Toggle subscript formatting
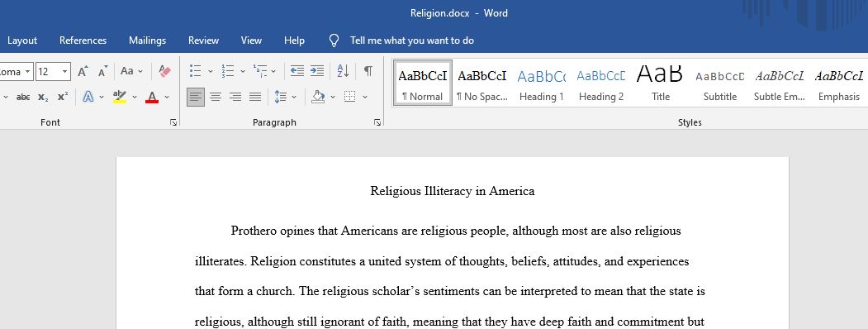The image size is (868, 329). point(43,97)
